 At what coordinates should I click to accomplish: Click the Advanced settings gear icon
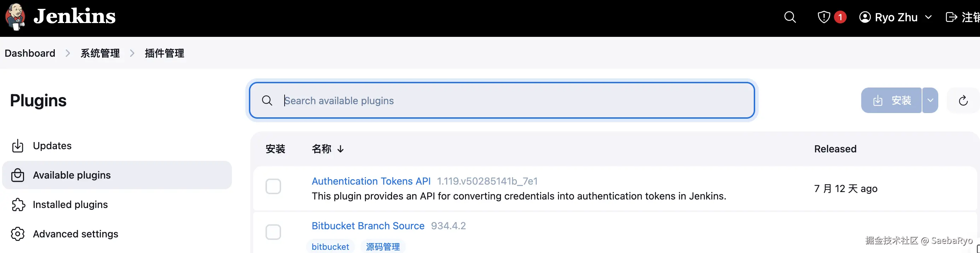tap(18, 234)
